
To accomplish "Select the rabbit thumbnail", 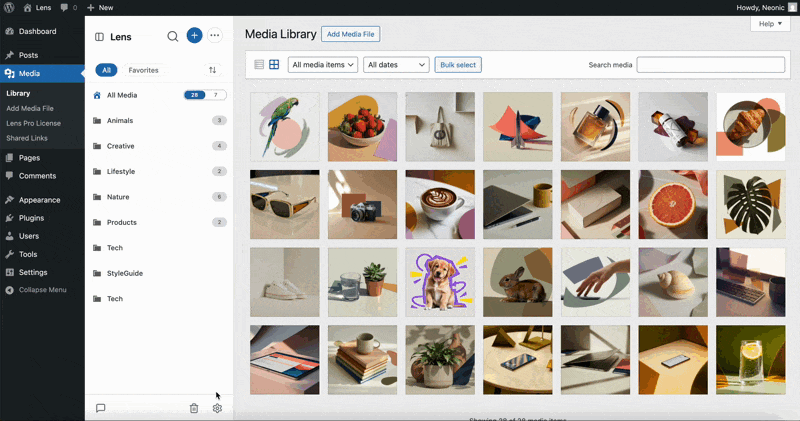I will tap(517, 282).
